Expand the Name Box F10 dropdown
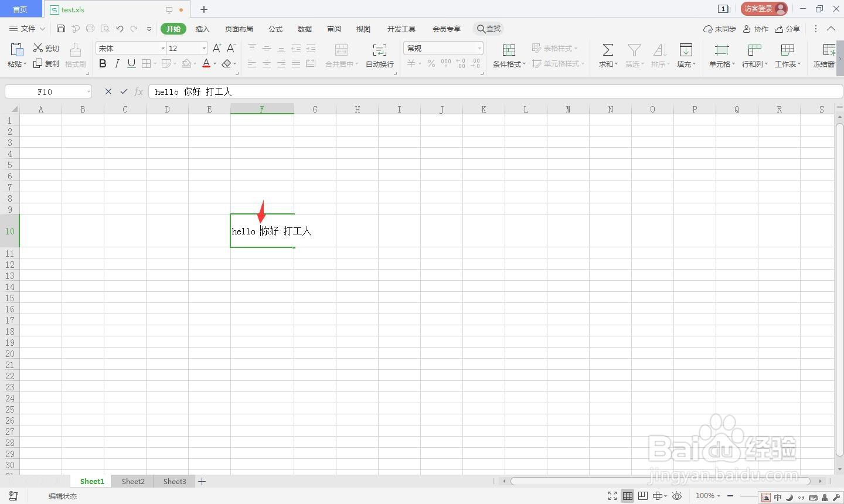844x504 pixels. pyautogui.click(x=89, y=91)
